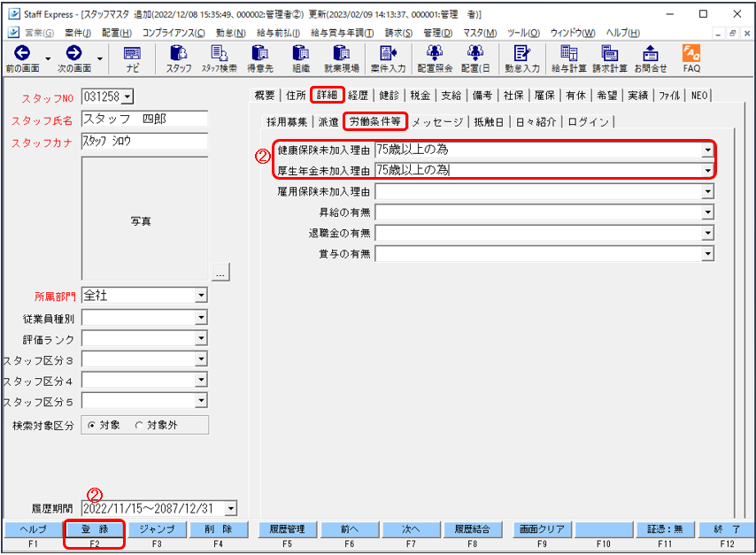Click the スタッフ検索 search icon

220,58
